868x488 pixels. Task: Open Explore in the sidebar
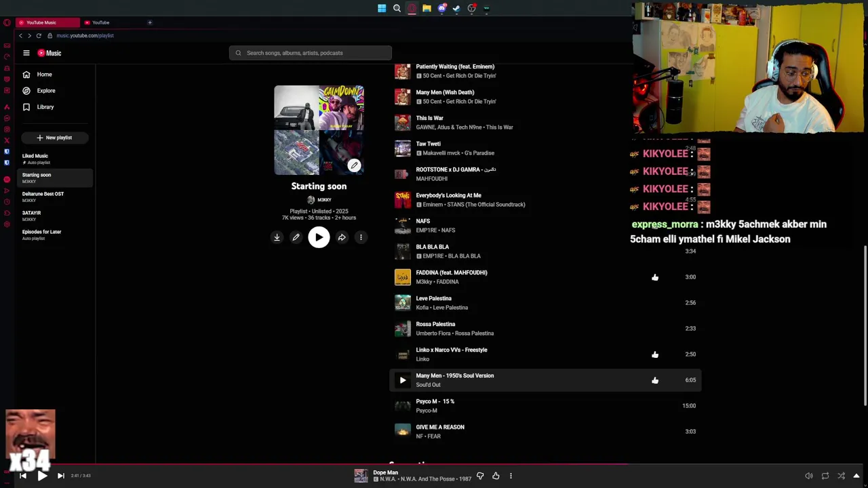point(39,91)
